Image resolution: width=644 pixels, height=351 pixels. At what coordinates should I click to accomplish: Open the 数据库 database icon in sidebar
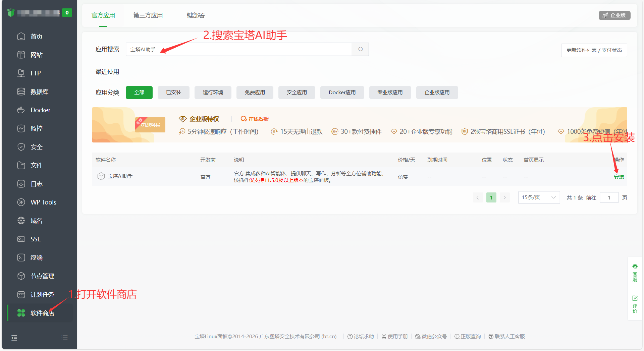[x=21, y=92]
